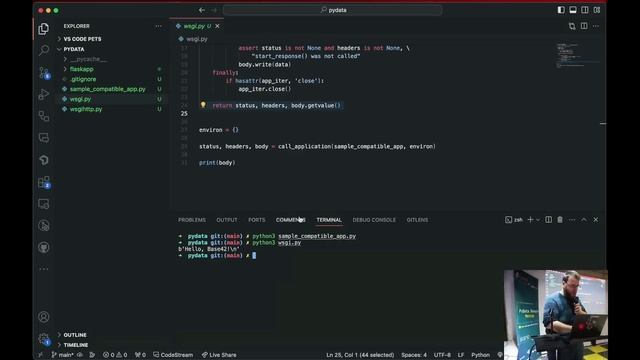Select wsgi.py in the explorer tree

click(x=80, y=99)
